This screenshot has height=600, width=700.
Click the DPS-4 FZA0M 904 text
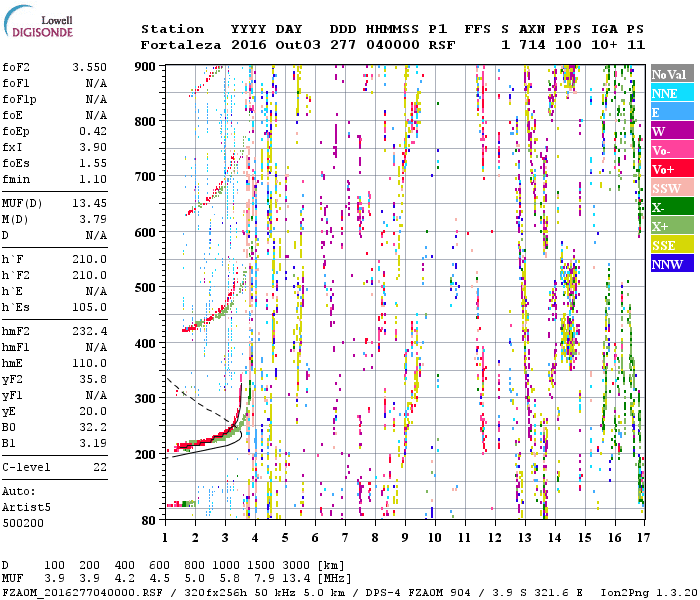point(417,592)
